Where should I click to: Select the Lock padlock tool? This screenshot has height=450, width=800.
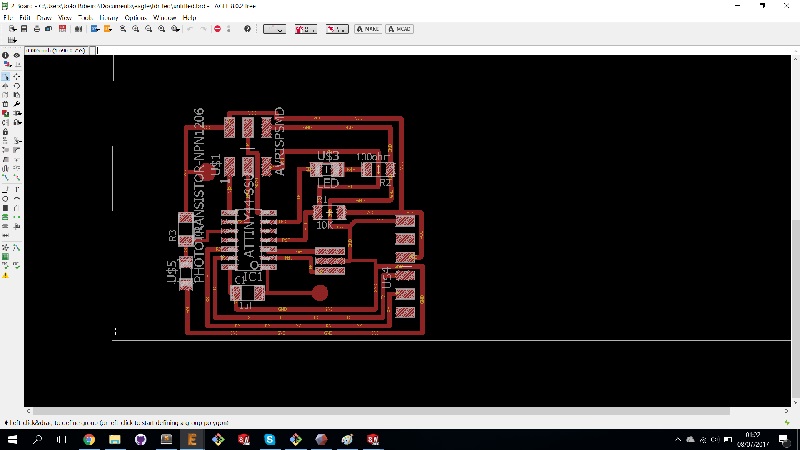point(5,132)
